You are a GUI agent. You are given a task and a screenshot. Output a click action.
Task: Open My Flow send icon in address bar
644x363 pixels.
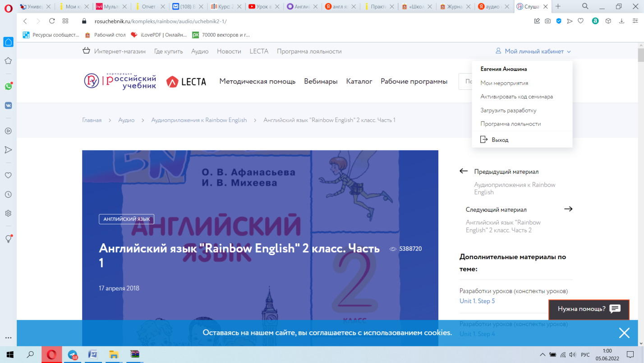570,21
